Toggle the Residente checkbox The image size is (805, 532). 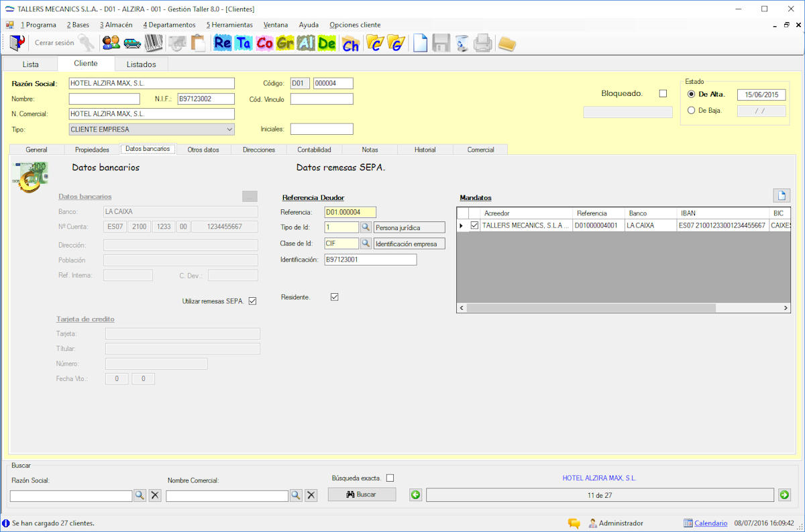coord(335,297)
